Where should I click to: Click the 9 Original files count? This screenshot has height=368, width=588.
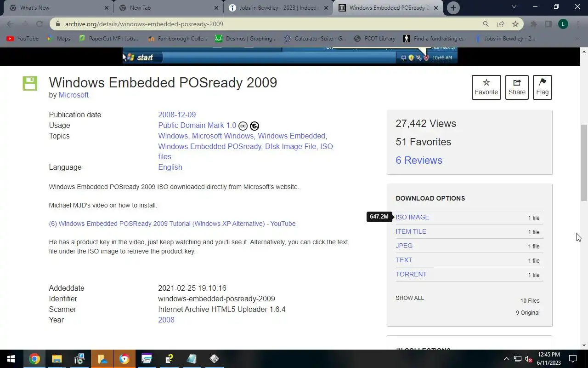pos(527,313)
